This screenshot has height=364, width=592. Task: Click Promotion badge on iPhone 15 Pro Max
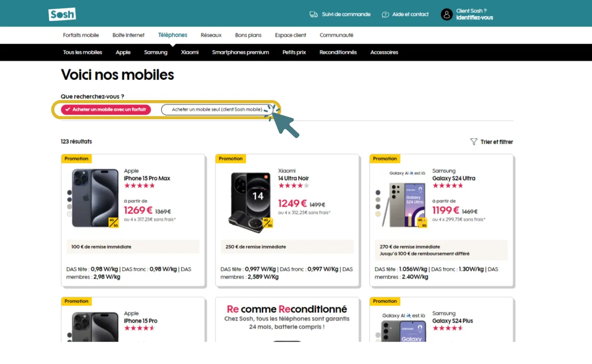click(x=77, y=159)
